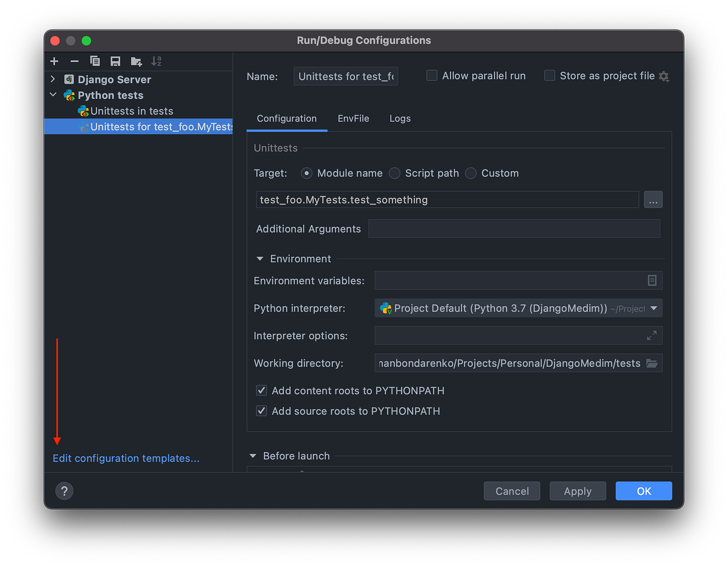Enable Allow parallel run
728x567 pixels.
click(x=432, y=75)
